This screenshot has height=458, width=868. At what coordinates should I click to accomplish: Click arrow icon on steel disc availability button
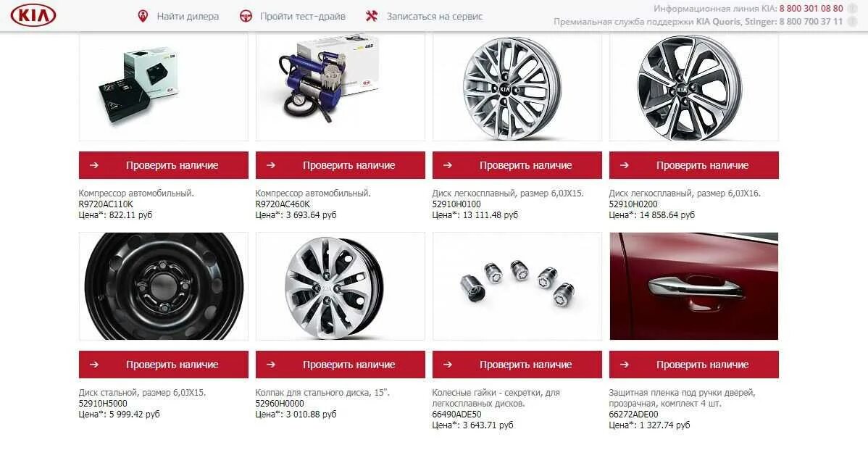point(94,365)
